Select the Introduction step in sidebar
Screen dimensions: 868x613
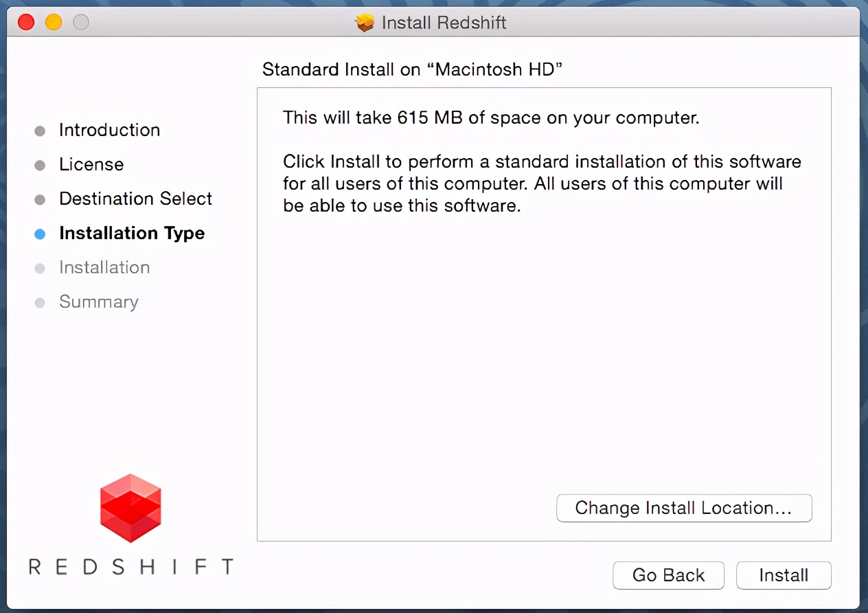point(109,130)
